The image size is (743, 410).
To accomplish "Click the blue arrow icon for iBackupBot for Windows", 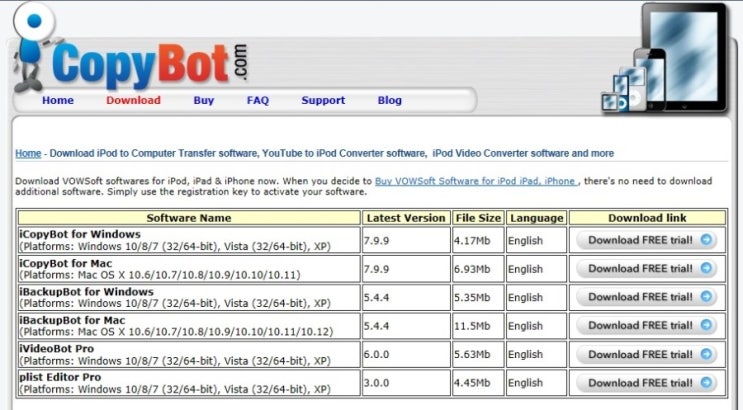I will coord(706,297).
